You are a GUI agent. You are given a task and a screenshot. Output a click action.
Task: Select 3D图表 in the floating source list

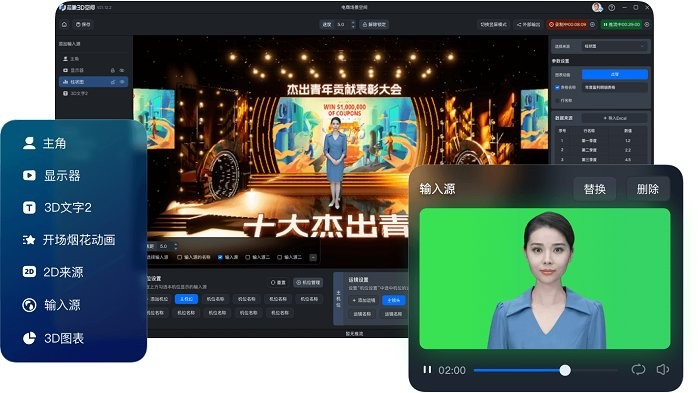53,338
